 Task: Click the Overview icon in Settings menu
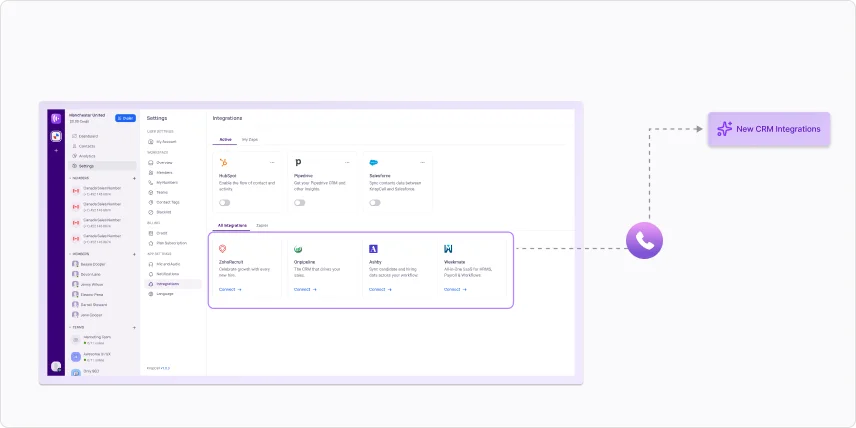click(x=151, y=163)
